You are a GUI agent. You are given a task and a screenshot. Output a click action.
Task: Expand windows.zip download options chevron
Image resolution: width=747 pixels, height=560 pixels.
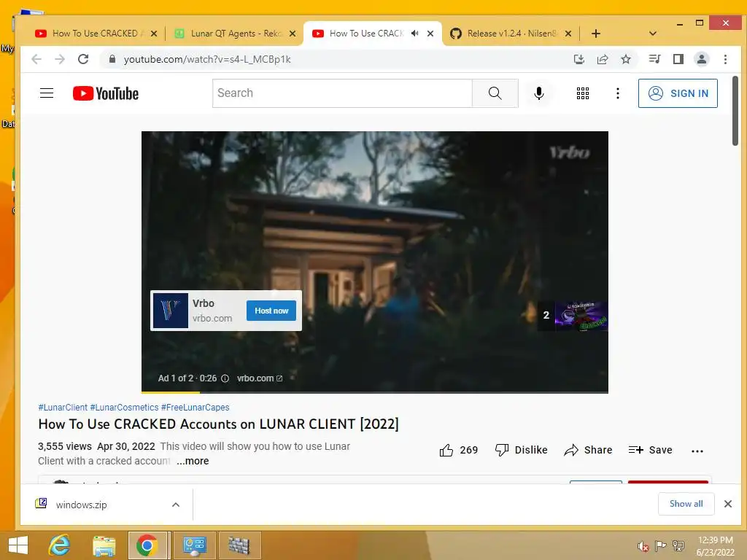[x=176, y=505]
